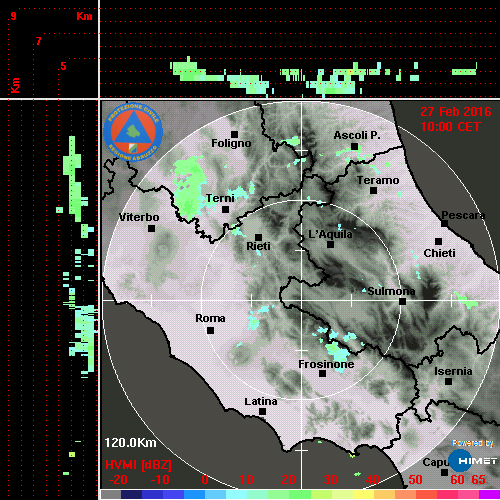Click the 120.0Km range label
The image size is (500, 500).
(130, 443)
